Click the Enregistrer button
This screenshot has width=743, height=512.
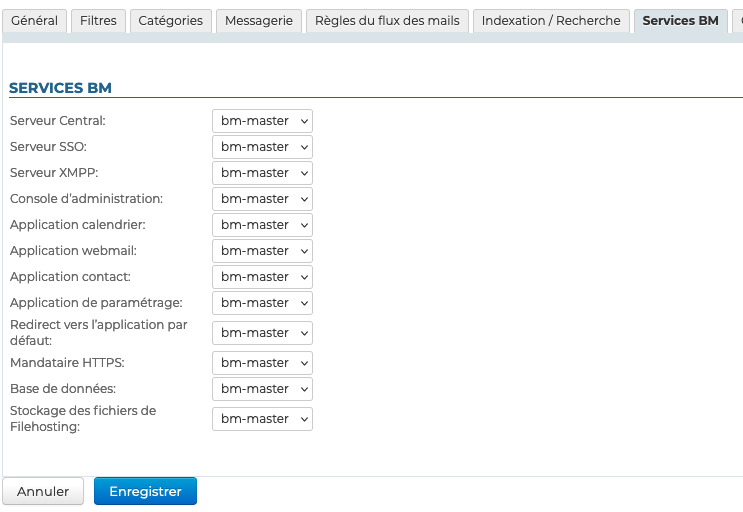click(x=145, y=492)
